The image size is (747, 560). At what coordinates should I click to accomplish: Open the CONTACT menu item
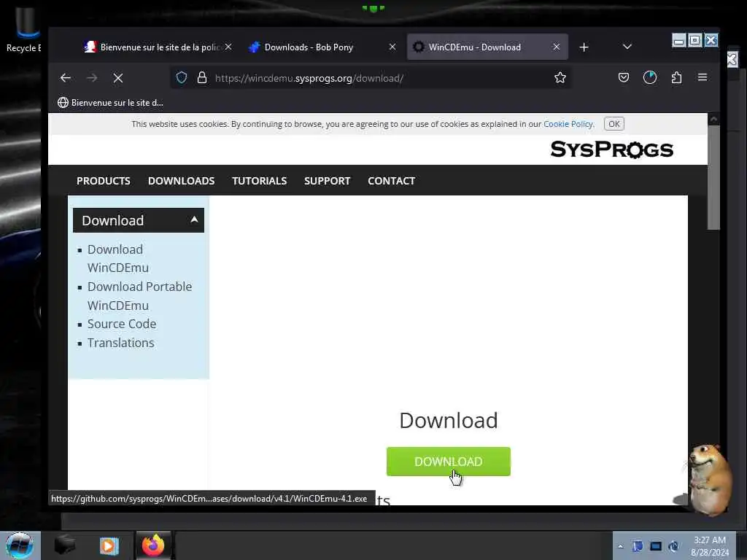(391, 181)
